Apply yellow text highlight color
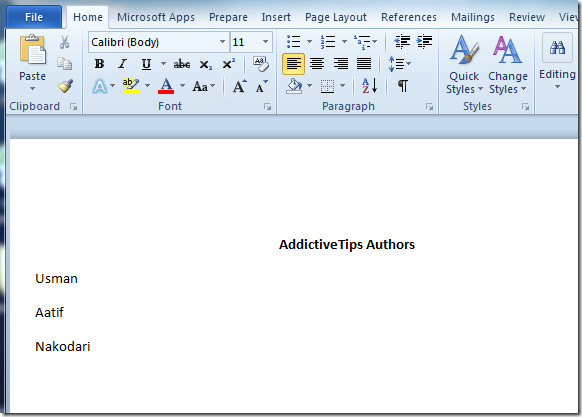Image resolution: width=582 pixels, height=417 pixels. 131,86
